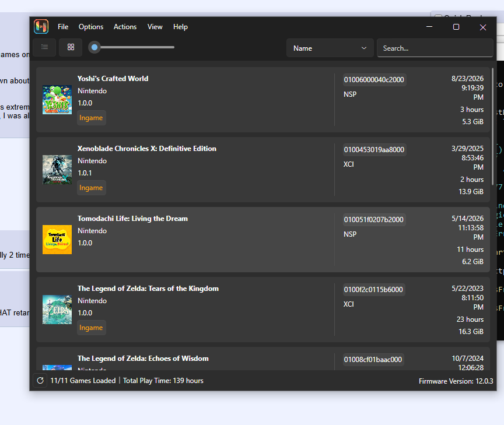The height and width of the screenshot is (425, 504).
Task: Click version 1.0.1 of Xenoblade Chronicles X
Action: (x=85, y=173)
